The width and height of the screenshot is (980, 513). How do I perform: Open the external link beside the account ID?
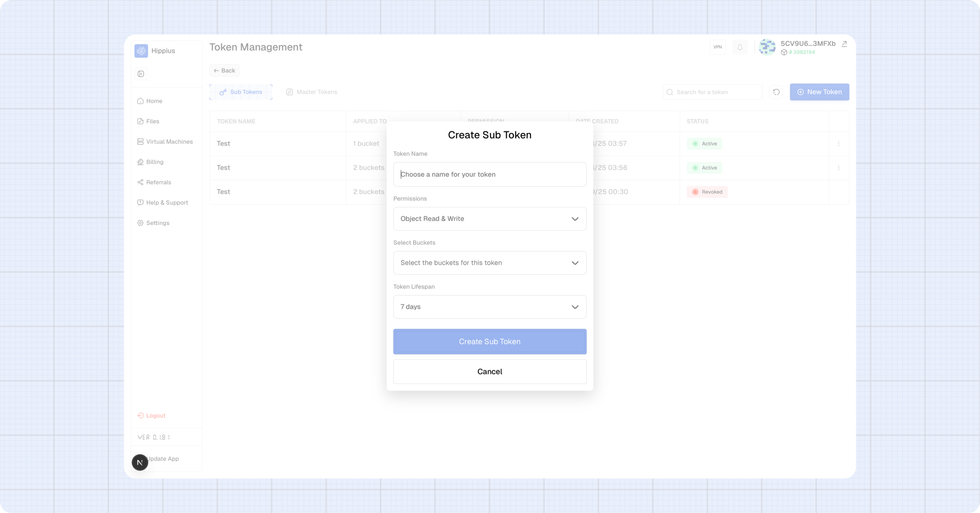845,43
